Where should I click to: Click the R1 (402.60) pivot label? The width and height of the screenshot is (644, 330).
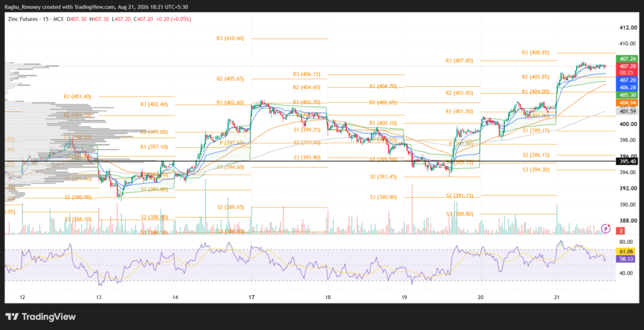tap(230, 102)
